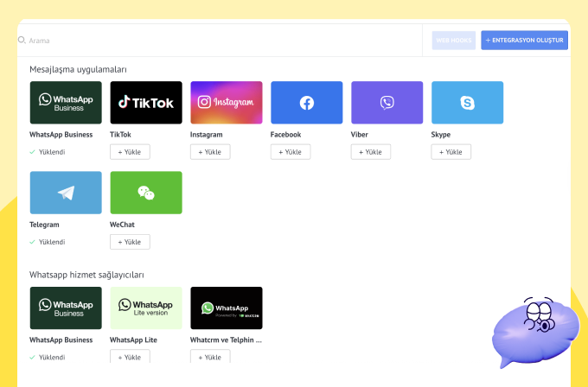The height and width of the screenshot is (387, 588).
Task: Open the Telegram integration tile
Action: click(x=66, y=193)
